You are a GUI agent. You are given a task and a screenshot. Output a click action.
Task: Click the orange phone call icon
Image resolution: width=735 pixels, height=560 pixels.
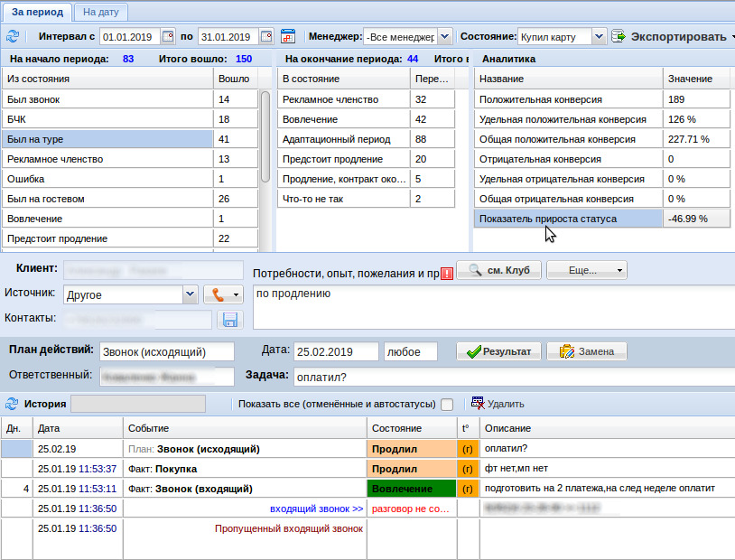click(x=218, y=294)
